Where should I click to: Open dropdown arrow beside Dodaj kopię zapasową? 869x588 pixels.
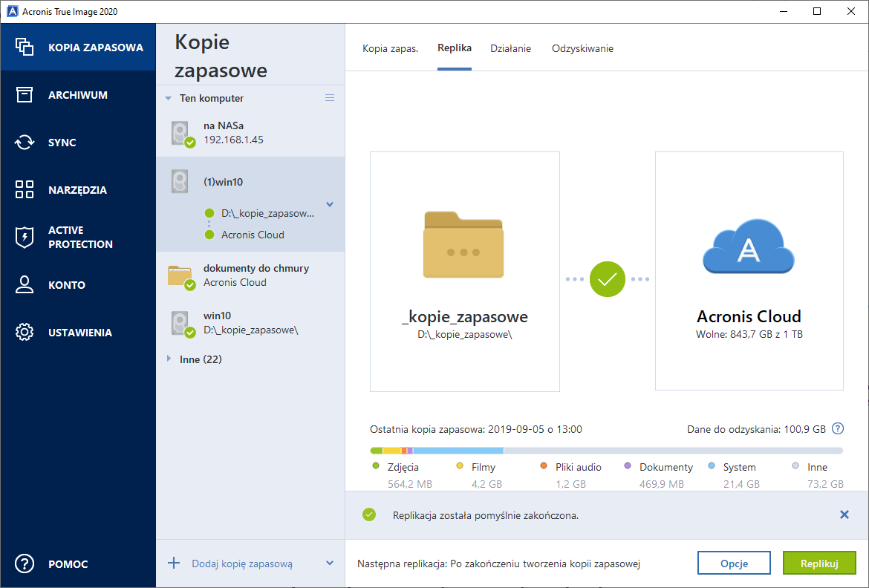[330, 563]
